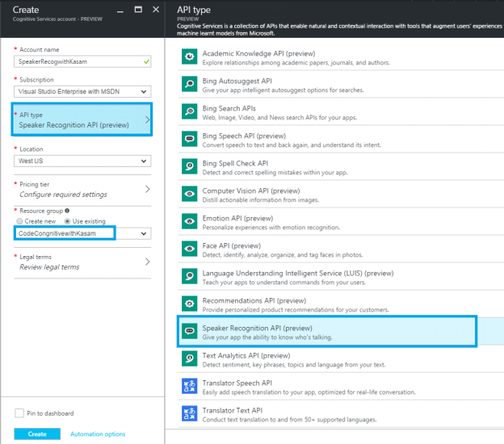This screenshot has width=504, height=444.
Task: Open the Pricing tier settings
Action: [82, 190]
